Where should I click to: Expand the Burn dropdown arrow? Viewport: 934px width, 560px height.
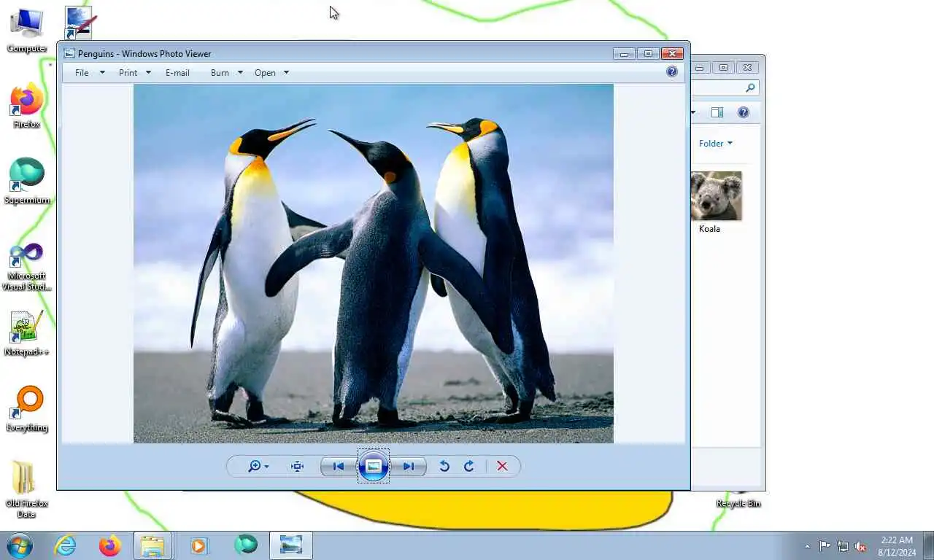[x=240, y=72]
